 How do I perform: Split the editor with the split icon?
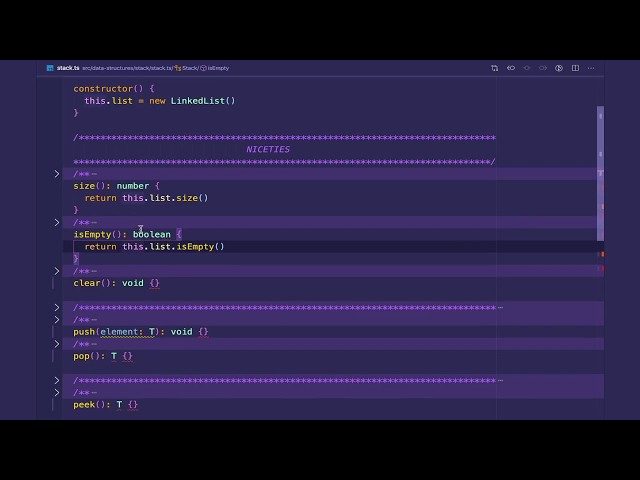coord(575,68)
